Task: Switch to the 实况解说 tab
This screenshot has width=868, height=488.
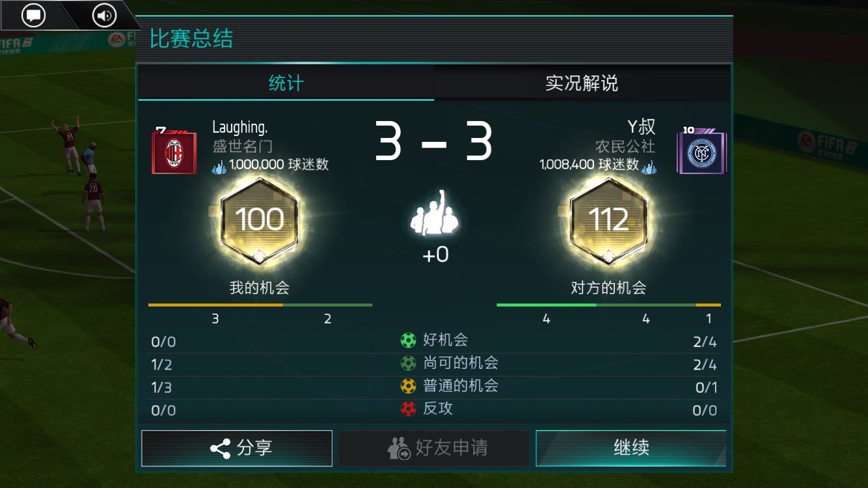Action: coord(582,83)
